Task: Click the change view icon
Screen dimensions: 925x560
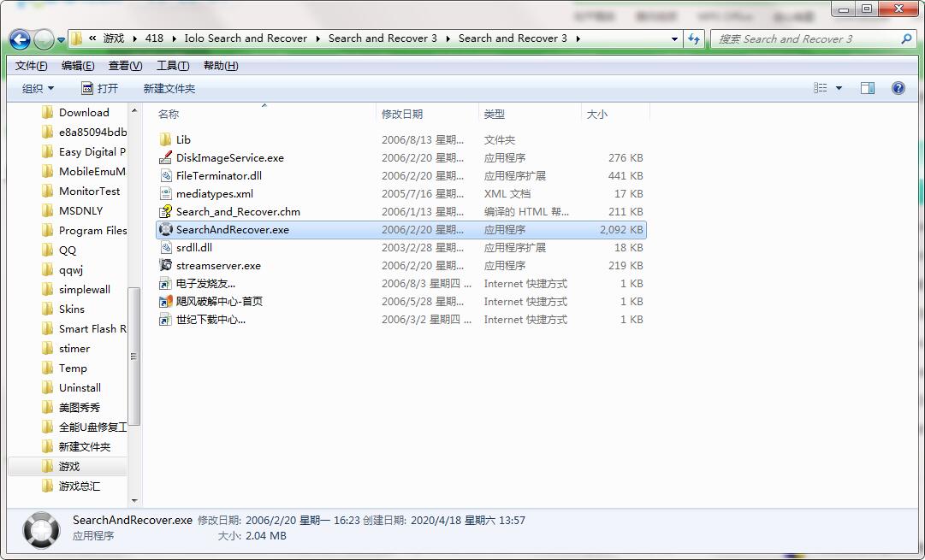Action: pyautogui.click(x=820, y=88)
